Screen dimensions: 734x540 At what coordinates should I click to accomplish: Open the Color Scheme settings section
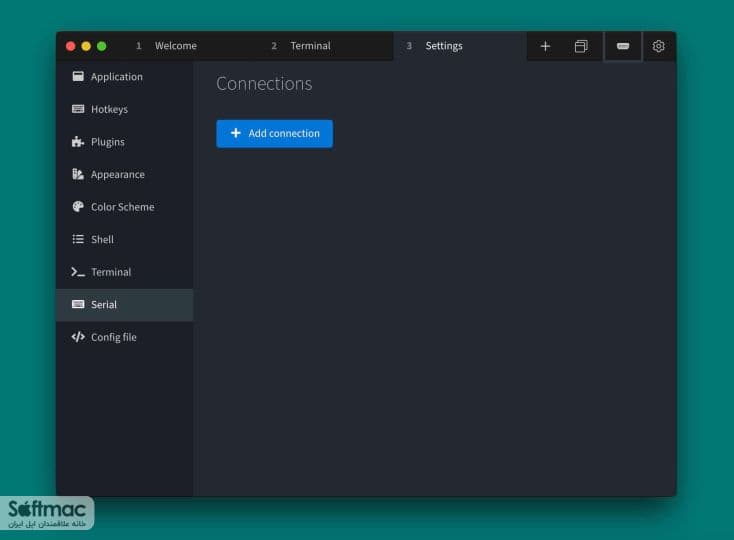click(125, 207)
